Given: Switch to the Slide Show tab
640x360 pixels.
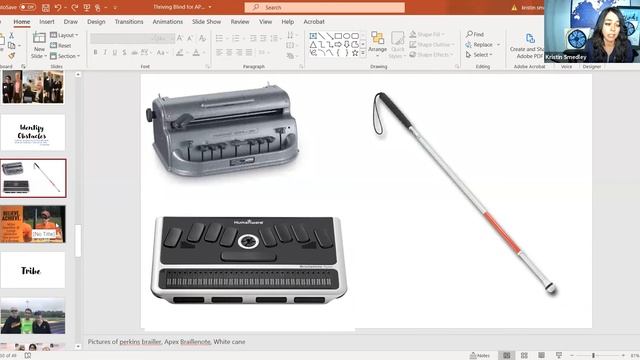Looking at the screenshot, I should click(207, 22).
